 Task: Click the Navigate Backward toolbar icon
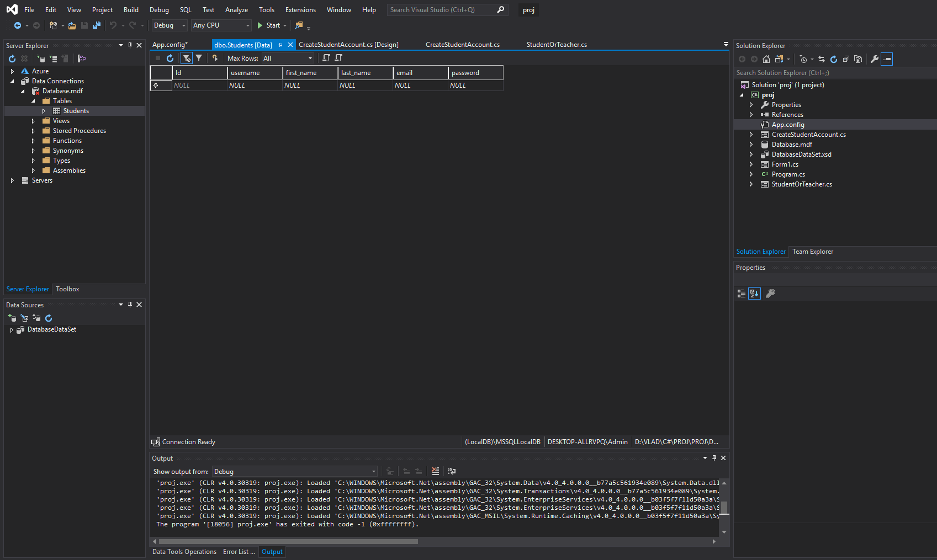(x=18, y=25)
